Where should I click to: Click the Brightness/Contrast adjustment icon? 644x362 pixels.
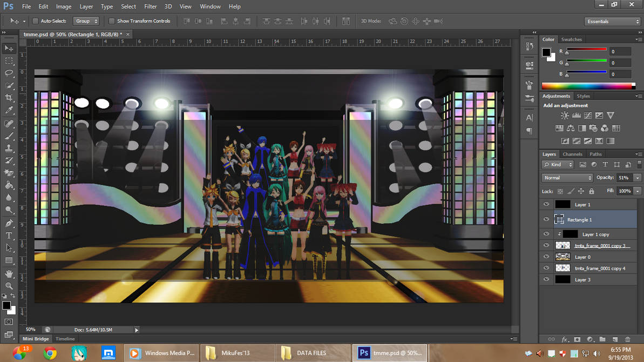point(565,116)
